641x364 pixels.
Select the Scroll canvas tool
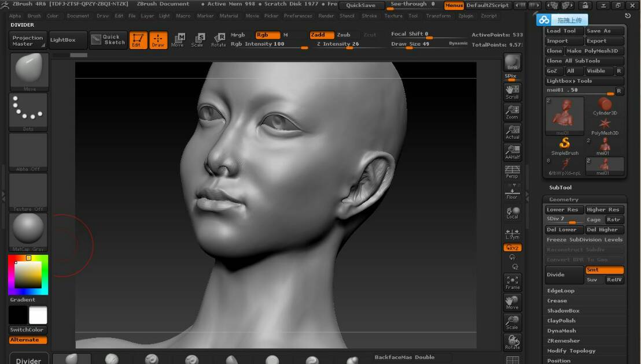point(512,92)
